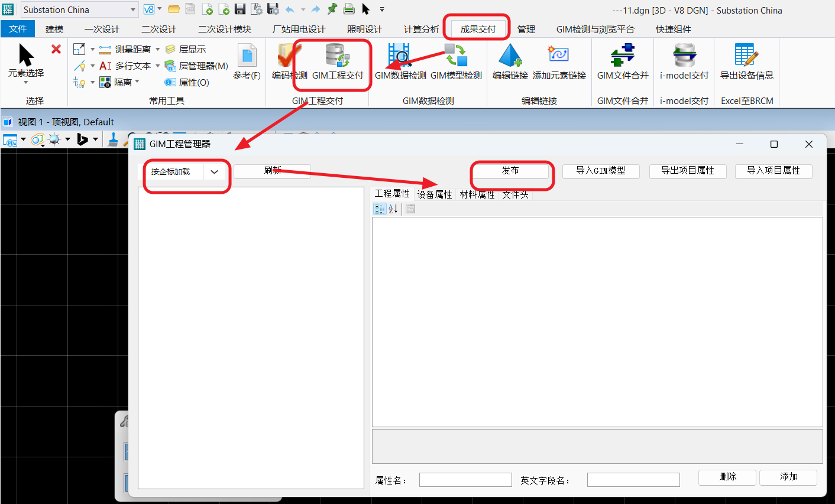Click the 参考(F) references icon

tap(247, 61)
